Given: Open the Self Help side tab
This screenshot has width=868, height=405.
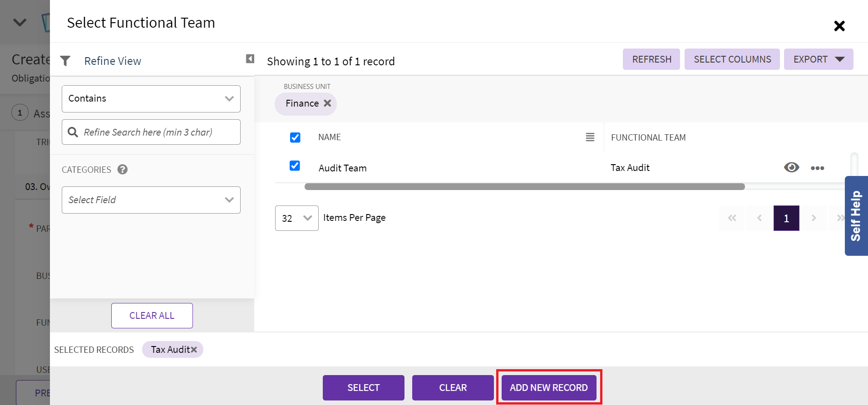Looking at the screenshot, I should pyautogui.click(x=856, y=215).
